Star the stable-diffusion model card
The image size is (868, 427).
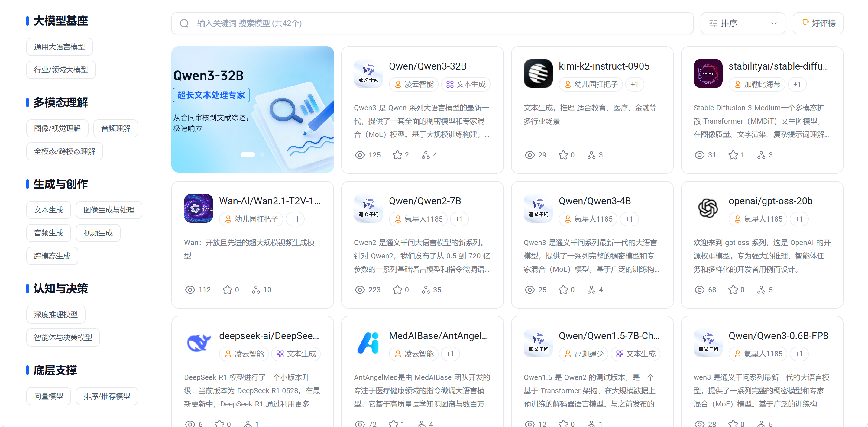(x=733, y=155)
